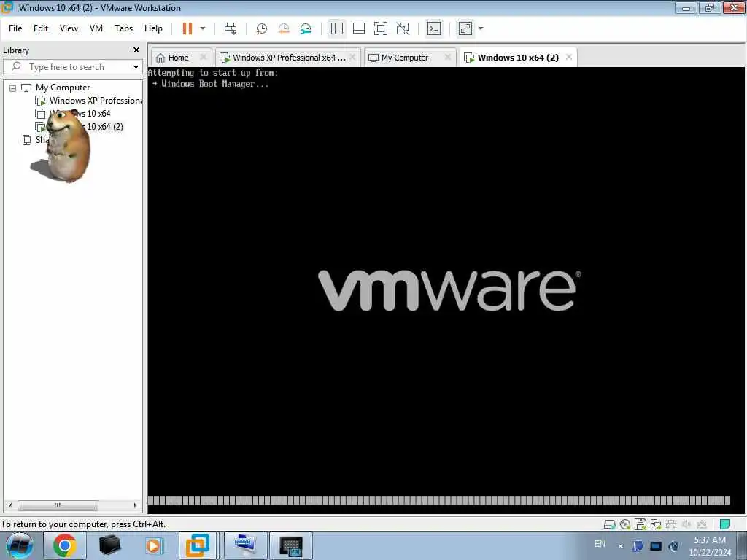Viewport: 747px width, 560px height.
Task: Click the printer device status icon
Action: point(671,525)
